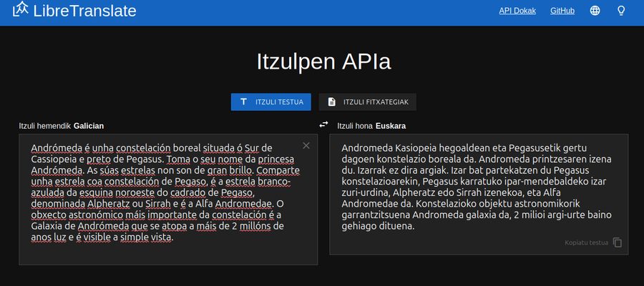The height and width of the screenshot is (286, 644).
Task: Click the Kopiatu testua label
Action: tap(587, 242)
